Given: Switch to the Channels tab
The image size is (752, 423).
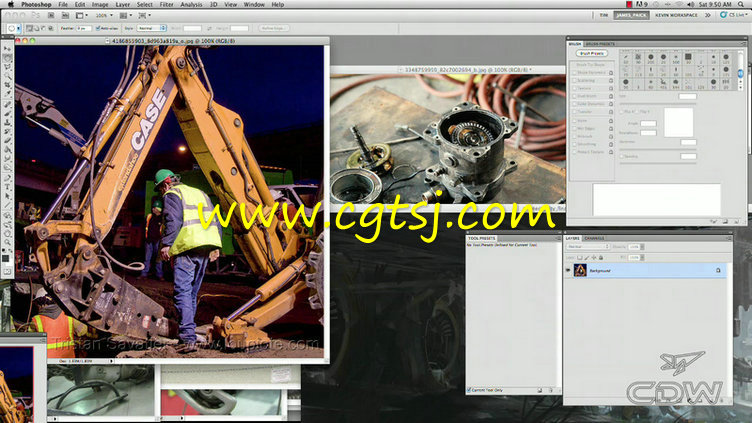Looking at the screenshot, I should (x=594, y=238).
